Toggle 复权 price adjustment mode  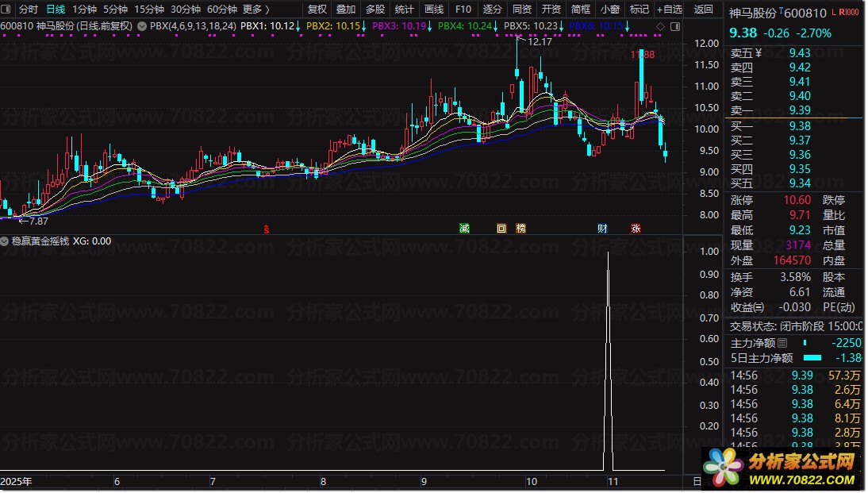point(317,10)
